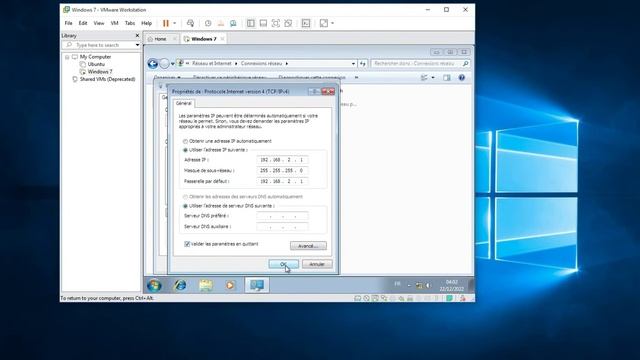Confirm the TCP/IPv4 dialog with OK
This screenshot has height=360, width=640.
click(284, 264)
